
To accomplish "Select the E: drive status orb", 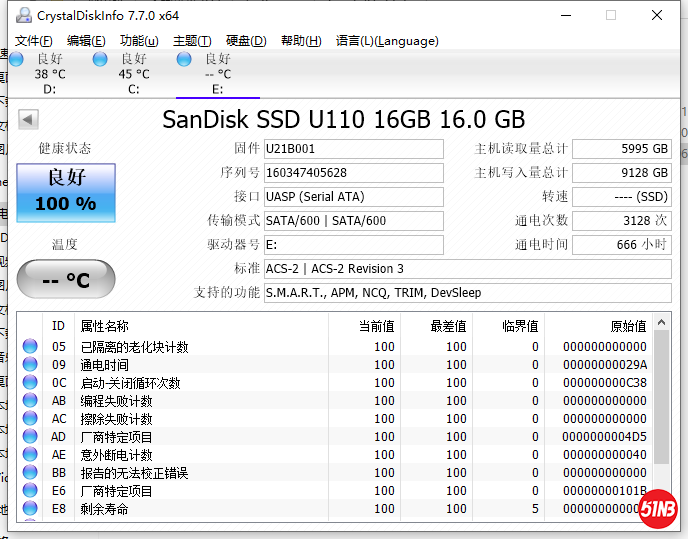I will [184, 60].
